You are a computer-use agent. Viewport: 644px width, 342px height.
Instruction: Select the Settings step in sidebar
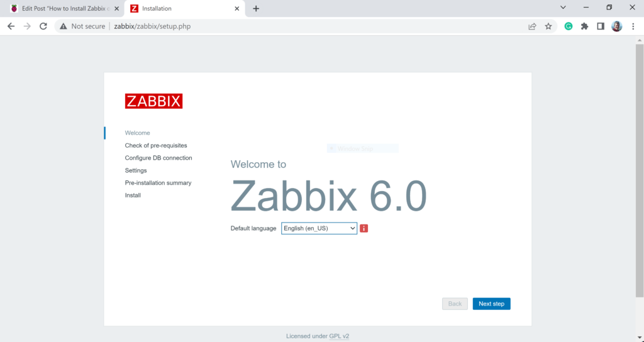coord(136,170)
